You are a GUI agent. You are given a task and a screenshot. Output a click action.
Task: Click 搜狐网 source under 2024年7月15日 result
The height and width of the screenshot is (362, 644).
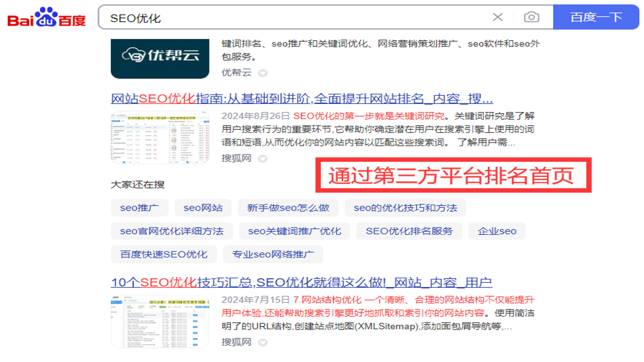tap(236, 342)
